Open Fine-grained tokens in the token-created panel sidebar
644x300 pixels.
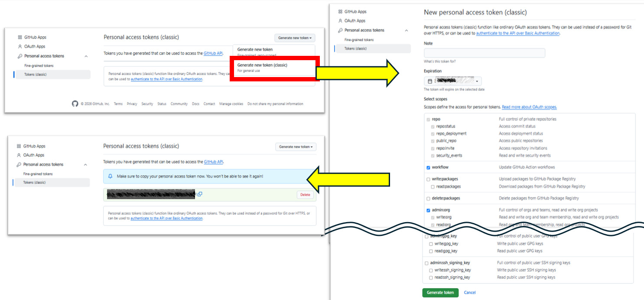click(x=38, y=174)
